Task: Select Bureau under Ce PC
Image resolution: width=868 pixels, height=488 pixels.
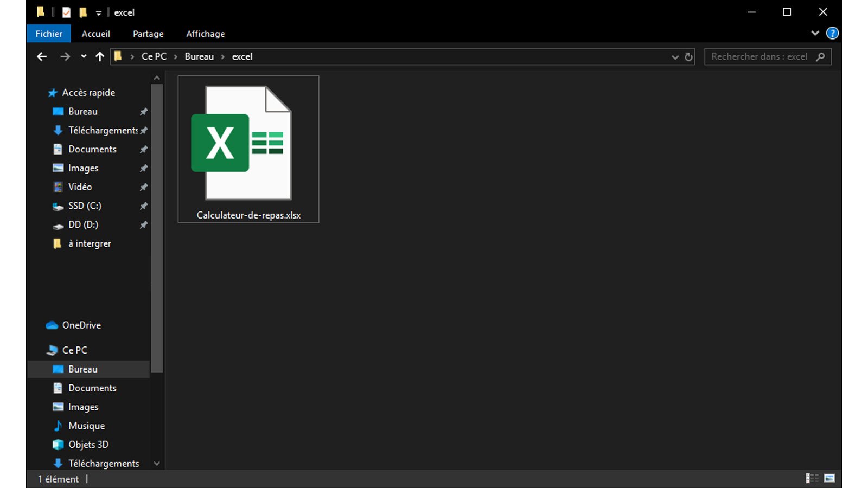Action: [x=83, y=369]
